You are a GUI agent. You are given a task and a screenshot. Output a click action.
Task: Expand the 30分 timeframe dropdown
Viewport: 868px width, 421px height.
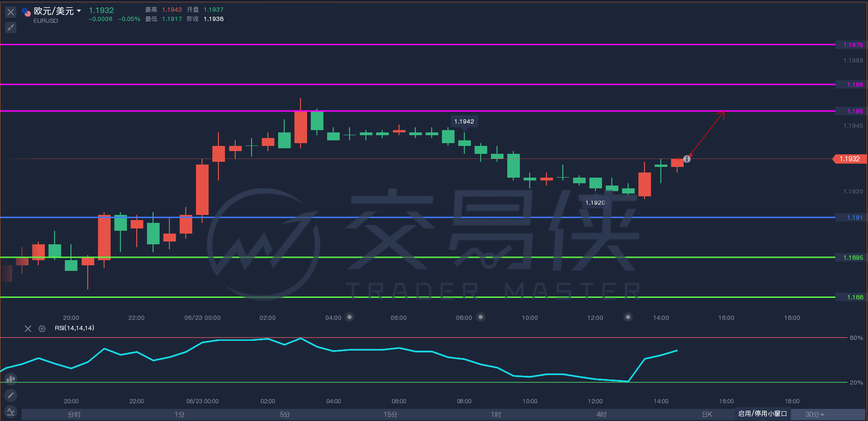coord(815,414)
